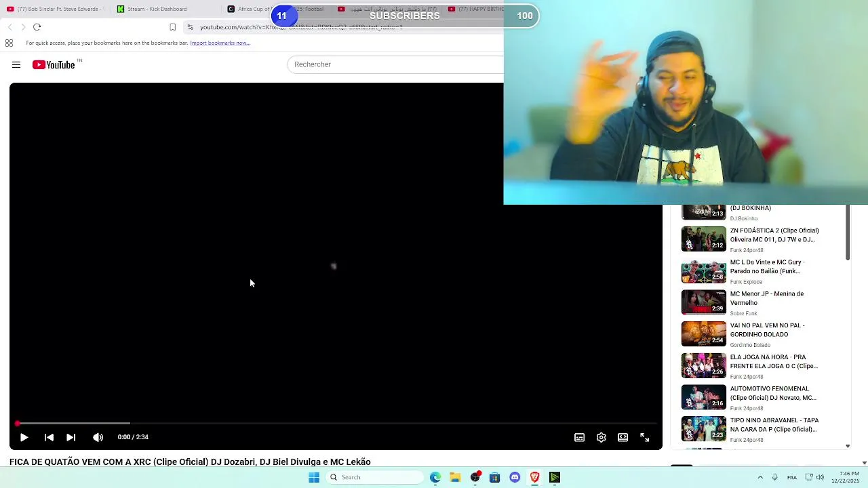Open Discord from the taskbar
Screen dimensions: 868x488
coord(515,477)
